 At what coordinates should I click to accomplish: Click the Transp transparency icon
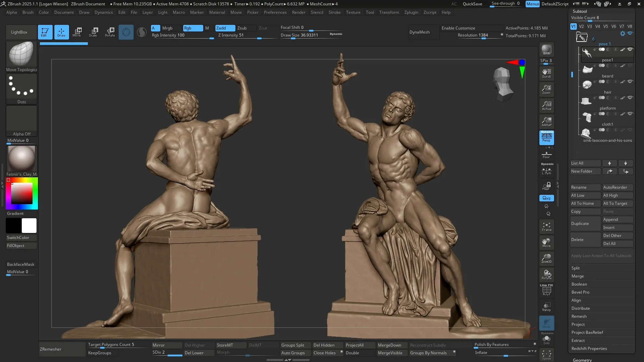546,306
